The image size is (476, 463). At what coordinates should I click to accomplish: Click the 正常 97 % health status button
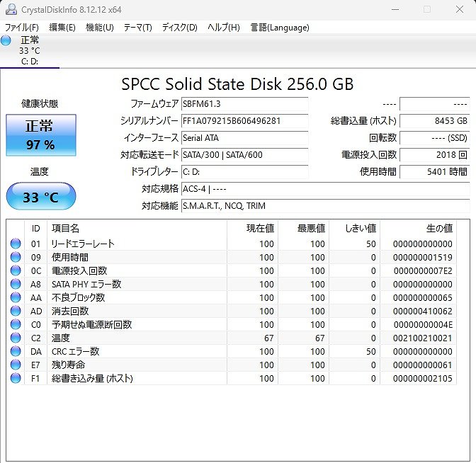[x=40, y=135]
